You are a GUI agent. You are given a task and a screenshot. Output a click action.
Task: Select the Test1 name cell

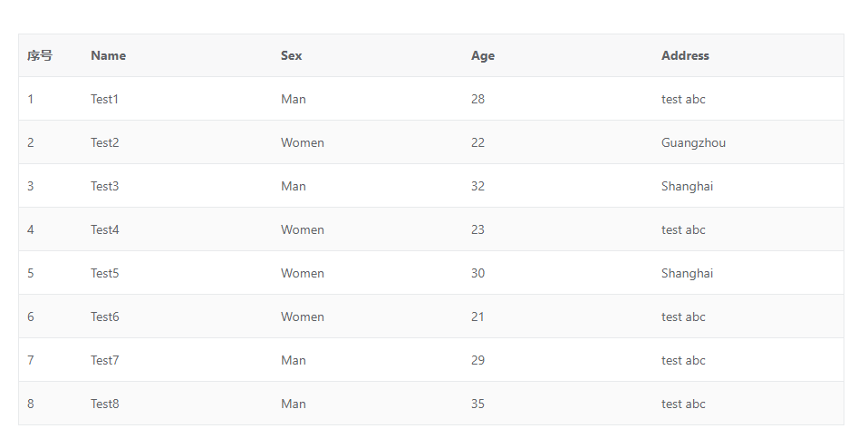[104, 99]
